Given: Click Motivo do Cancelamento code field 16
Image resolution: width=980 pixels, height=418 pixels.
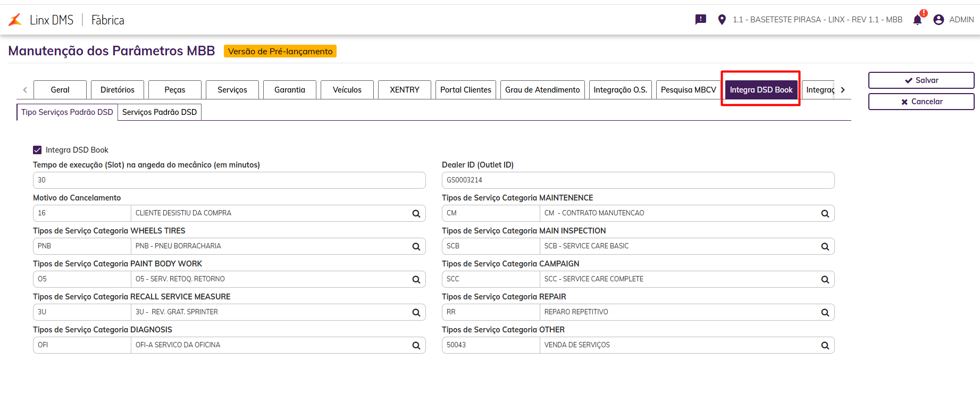Looking at the screenshot, I should tap(82, 213).
